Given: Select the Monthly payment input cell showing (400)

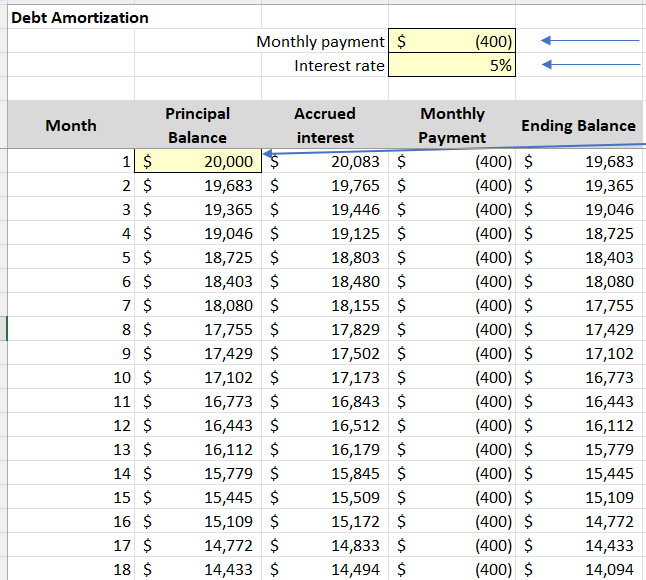Looking at the screenshot, I should tap(452, 41).
